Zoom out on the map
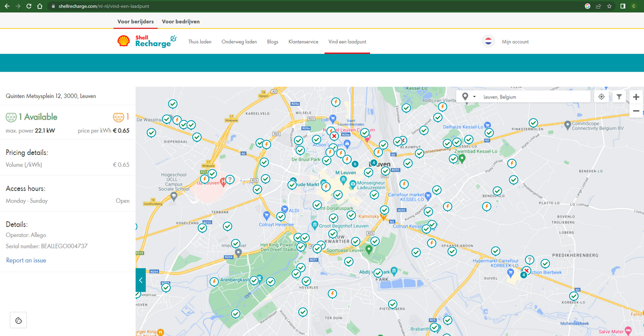Viewport: 644px width, 336px height. pos(636,111)
